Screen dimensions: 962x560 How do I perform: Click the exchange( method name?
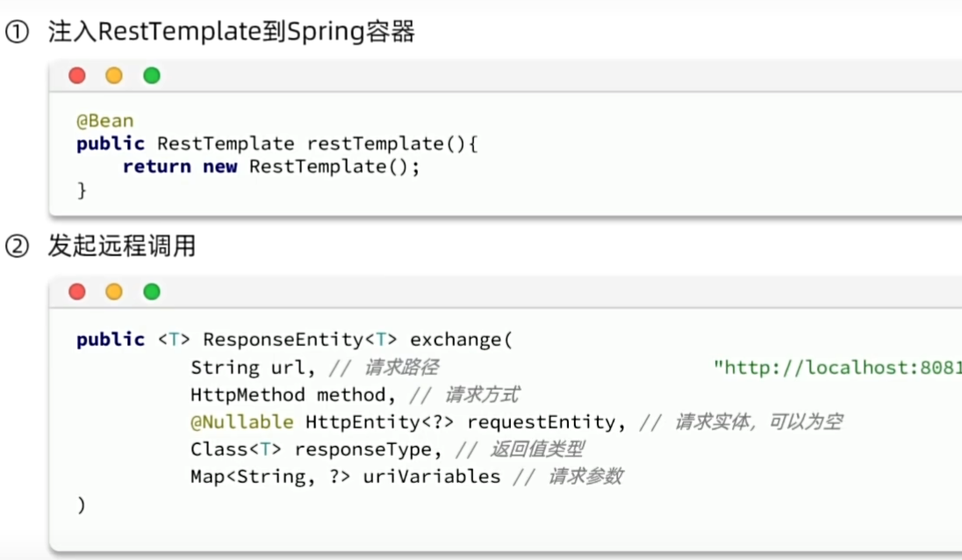point(460,340)
